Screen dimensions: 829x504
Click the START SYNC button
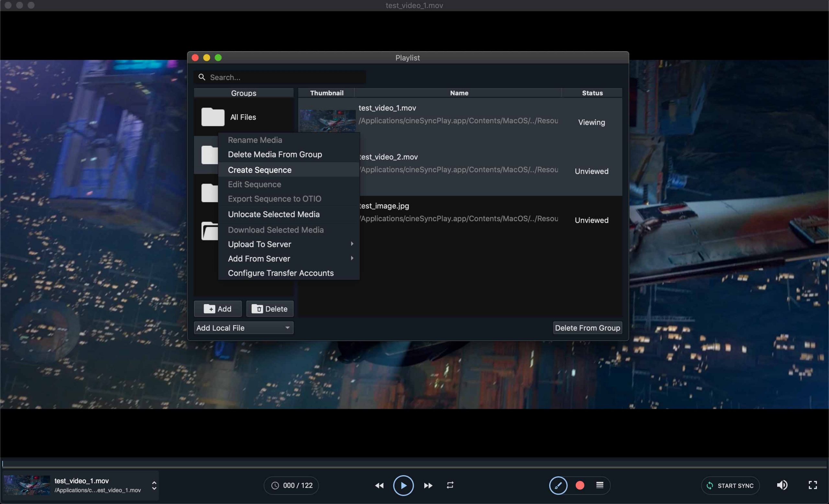point(730,485)
